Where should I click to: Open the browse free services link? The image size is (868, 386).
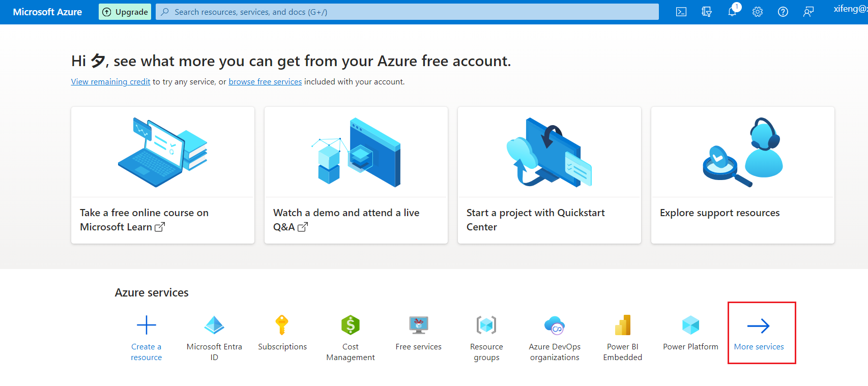[x=265, y=81]
